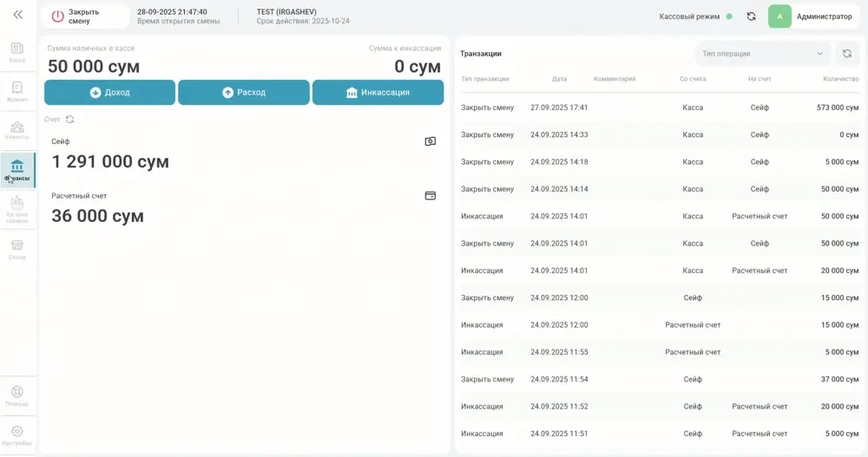Viewport: 868px width, 457px height.
Task: Open Настройки gear icon in sidebar
Action: 17,436
